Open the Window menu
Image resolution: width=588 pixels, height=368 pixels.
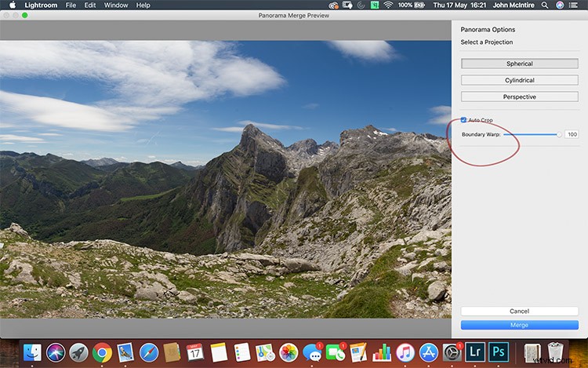pos(116,5)
